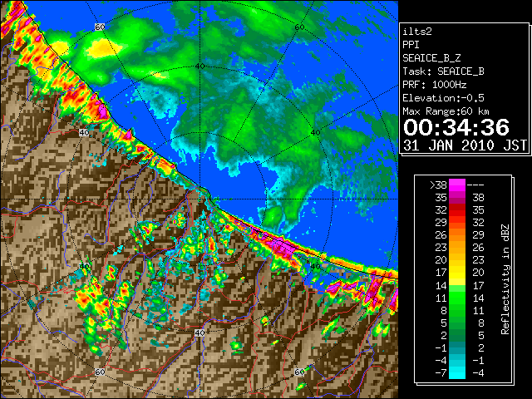Viewport: 532px width, 399px height.
Task: Click the '-7' legend scale value
Action: [x=441, y=372]
